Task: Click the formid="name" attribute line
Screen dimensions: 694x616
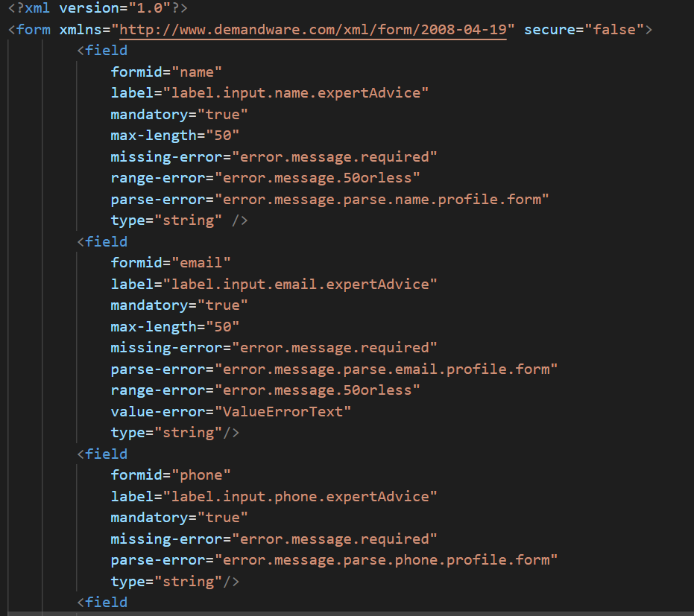Action: (x=166, y=72)
